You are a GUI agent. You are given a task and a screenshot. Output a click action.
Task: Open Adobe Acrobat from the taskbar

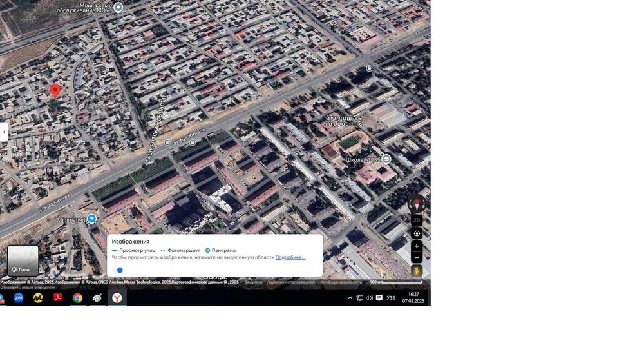[58, 298]
